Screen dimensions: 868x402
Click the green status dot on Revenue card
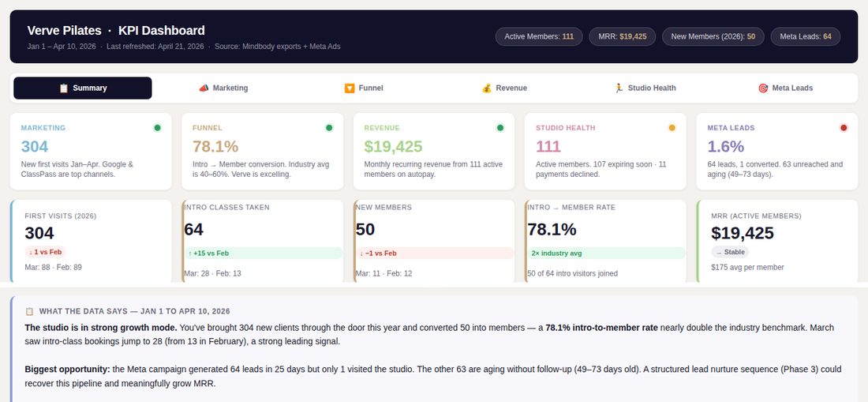[500, 128]
